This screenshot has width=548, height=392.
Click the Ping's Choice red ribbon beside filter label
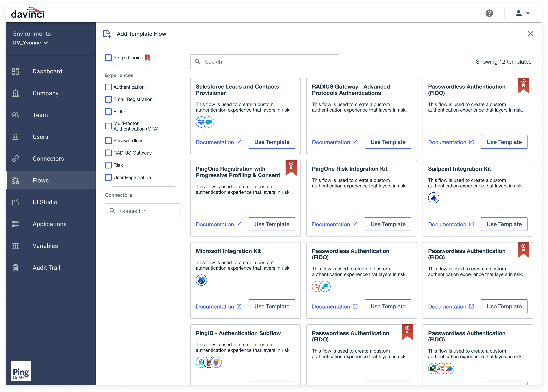point(147,58)
